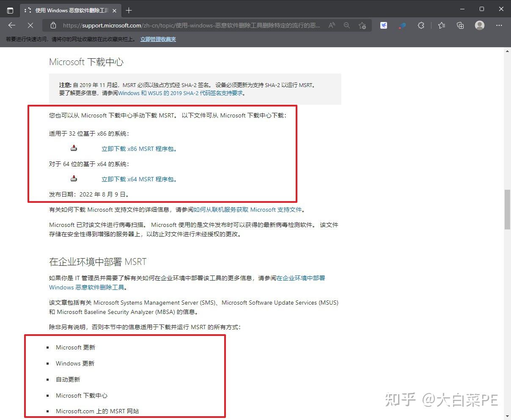
Task: Click the scrollbar down arrow
Action: coord(507,416)
